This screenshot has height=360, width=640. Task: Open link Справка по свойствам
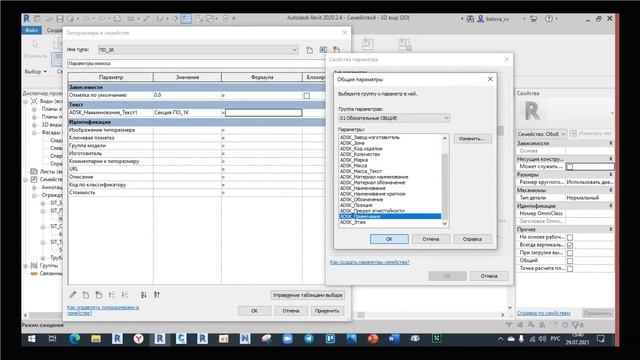pos(544,313)
